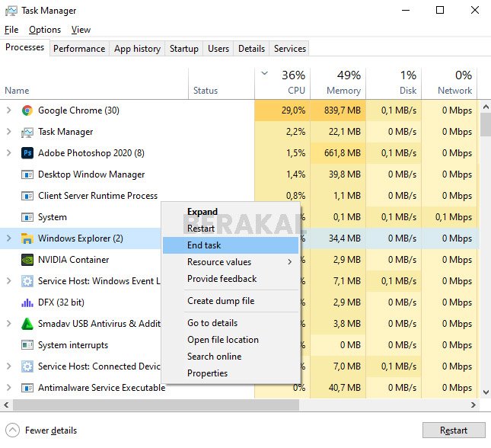Choose Properties in the context menu
The image size is (491, 448).
coord(231,373)
